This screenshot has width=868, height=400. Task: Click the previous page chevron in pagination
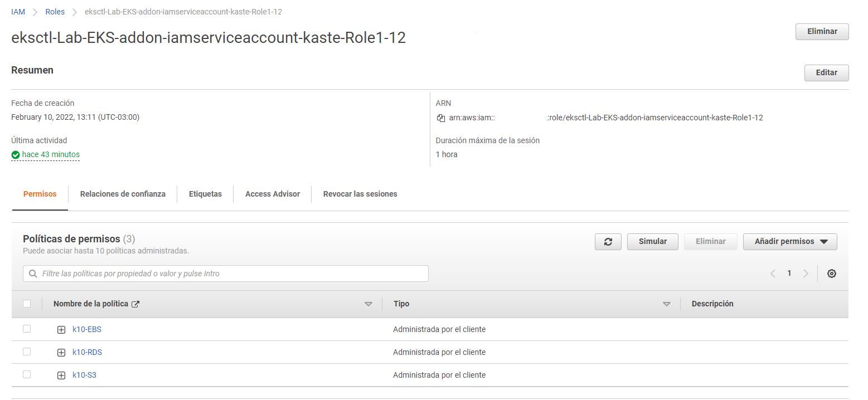tap(773, 273)
